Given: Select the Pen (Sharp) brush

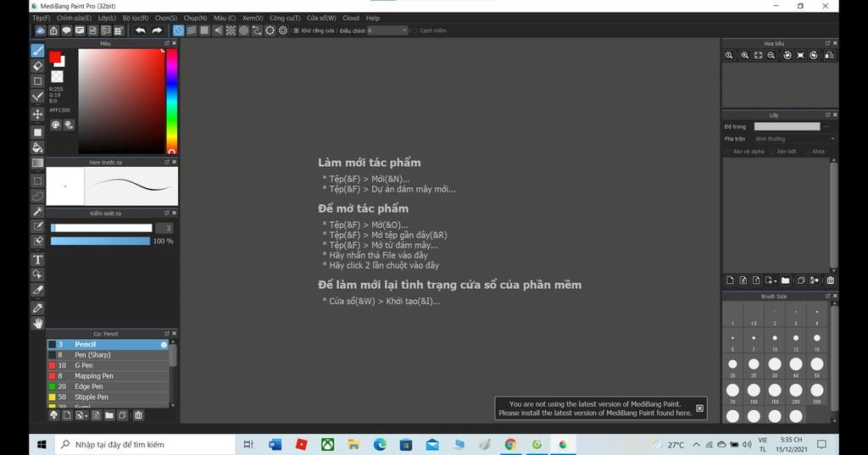Looking at the screenshot, I should coord(108,355).
